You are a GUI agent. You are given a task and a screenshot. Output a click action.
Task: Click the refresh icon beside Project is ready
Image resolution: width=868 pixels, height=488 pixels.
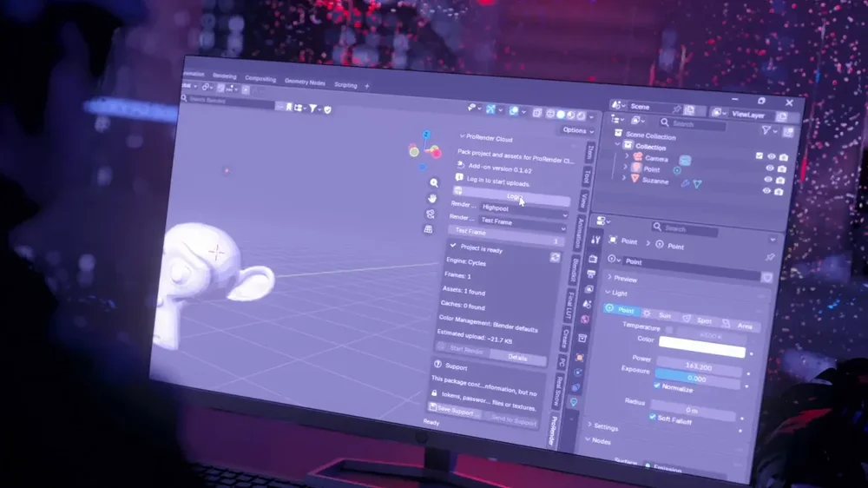[555, 258]
